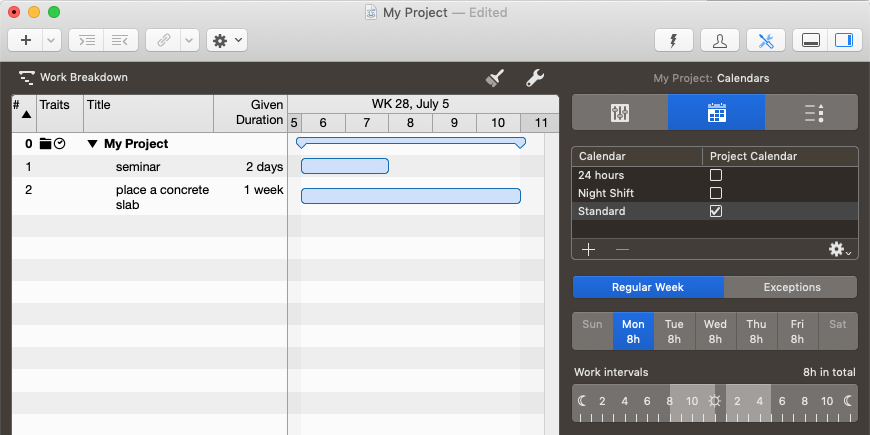
Task: Select Mon 8h day button
Action: pyautogui.click(x=633, y=331)
